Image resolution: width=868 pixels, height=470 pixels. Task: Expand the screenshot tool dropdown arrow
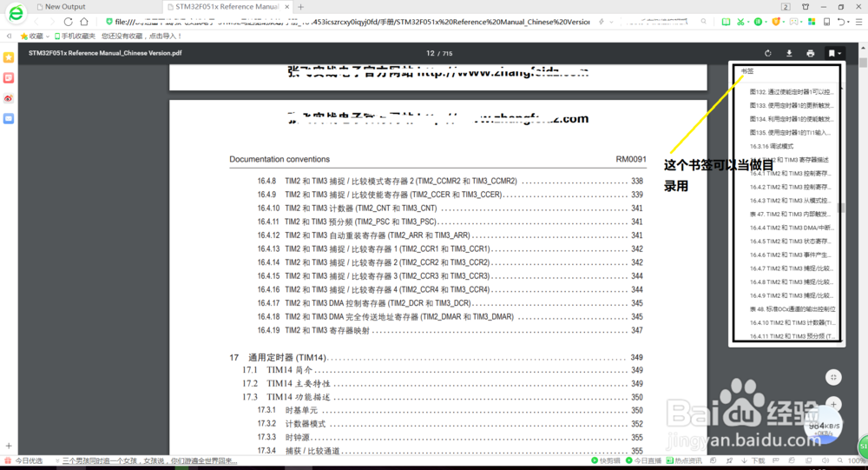pyautogui.click(x=748, y=23)
